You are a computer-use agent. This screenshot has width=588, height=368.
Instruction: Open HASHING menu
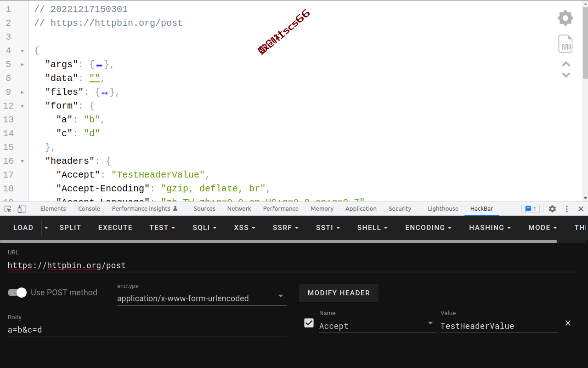point(490,228)
